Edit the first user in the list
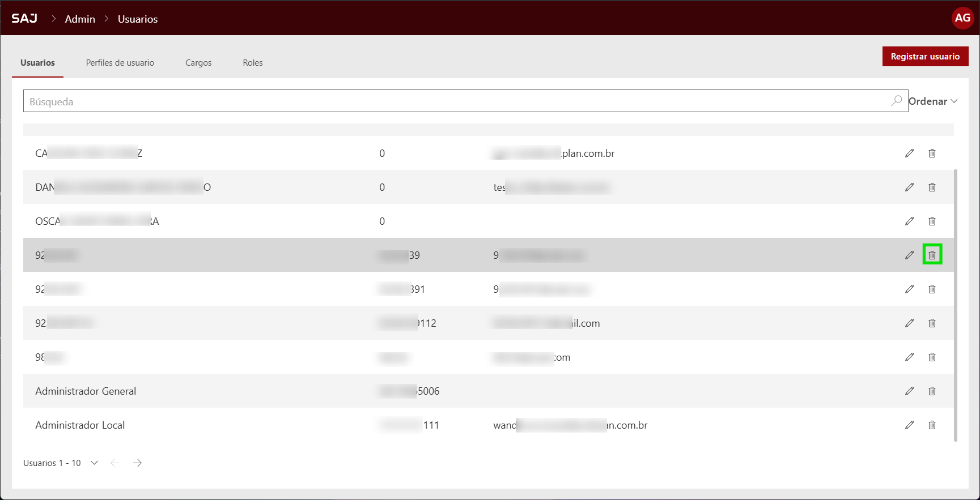Viewport: 980px width, 500px height. click(909, 153)
